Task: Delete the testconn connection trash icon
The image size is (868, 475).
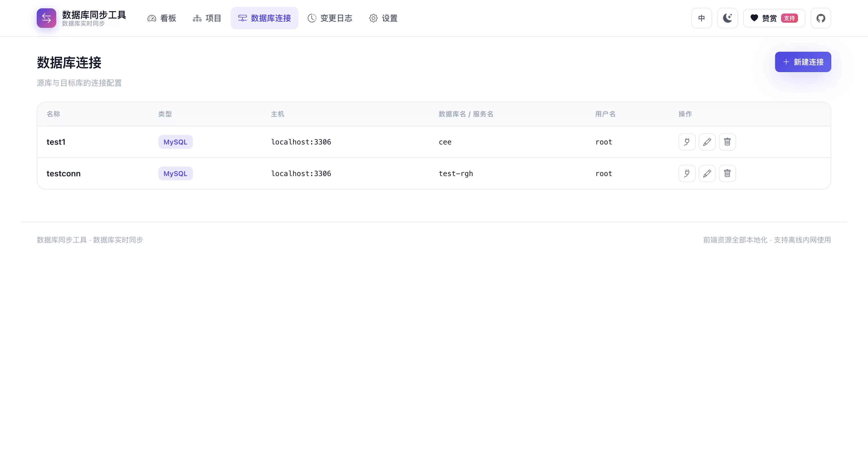Action: point(727,174)
